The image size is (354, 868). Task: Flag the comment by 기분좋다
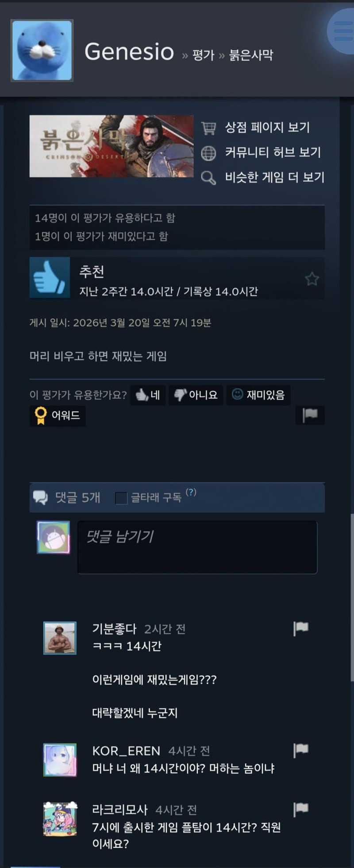coord(301,628)
